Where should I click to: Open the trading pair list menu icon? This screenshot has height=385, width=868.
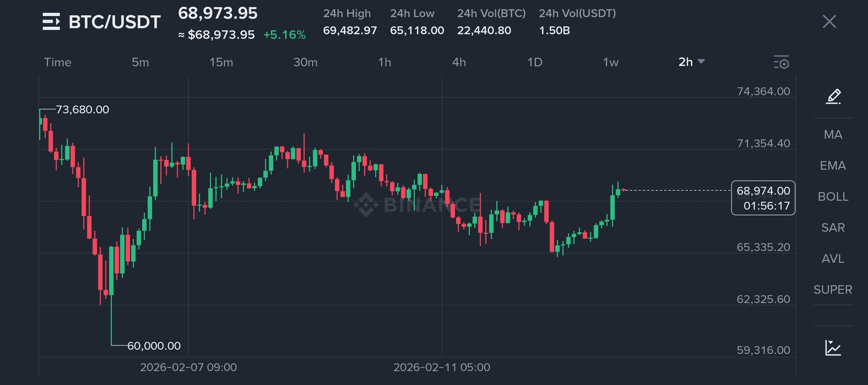(x=51, y=21)
